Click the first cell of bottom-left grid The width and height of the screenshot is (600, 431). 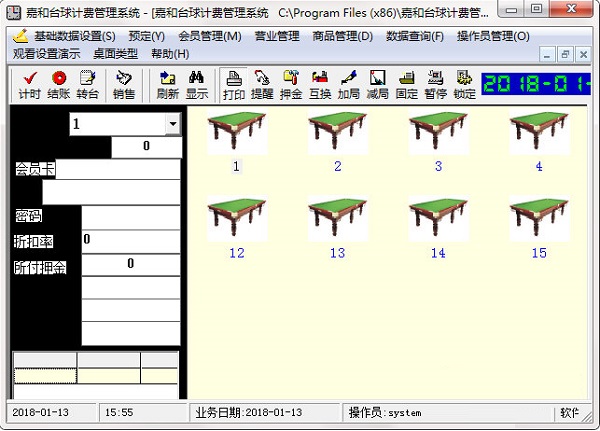click(45, 375)
